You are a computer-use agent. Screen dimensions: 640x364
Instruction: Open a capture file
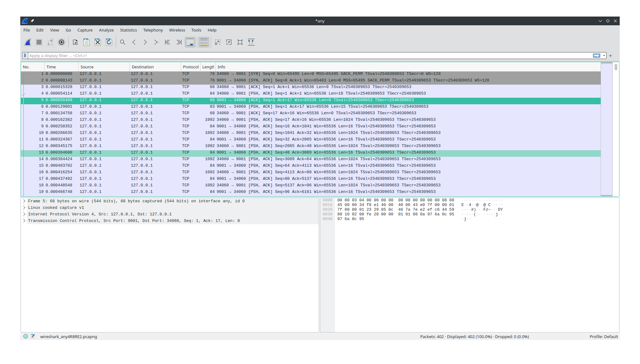coord(75,42)
